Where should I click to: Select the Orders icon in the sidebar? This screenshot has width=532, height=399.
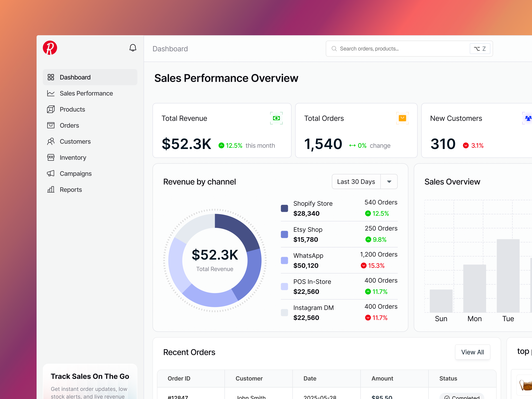pos(51,125)
